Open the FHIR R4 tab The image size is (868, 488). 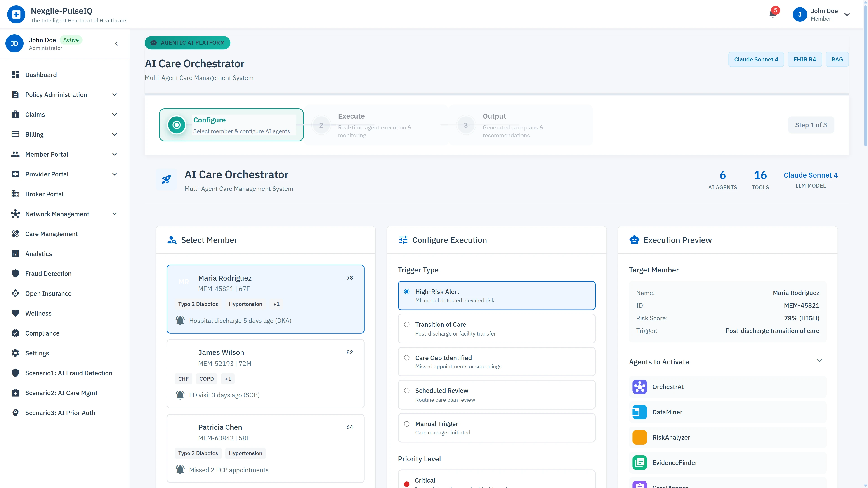click(805, 59)
